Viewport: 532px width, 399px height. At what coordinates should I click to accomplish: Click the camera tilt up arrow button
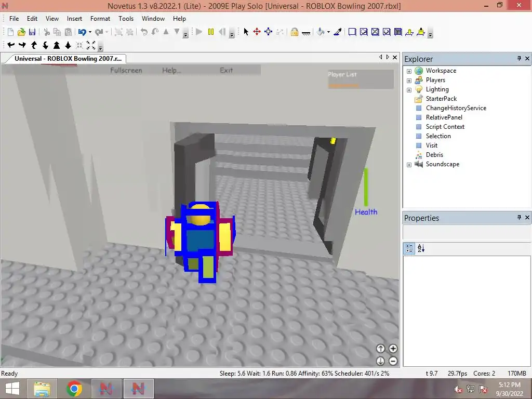(380, 349)
